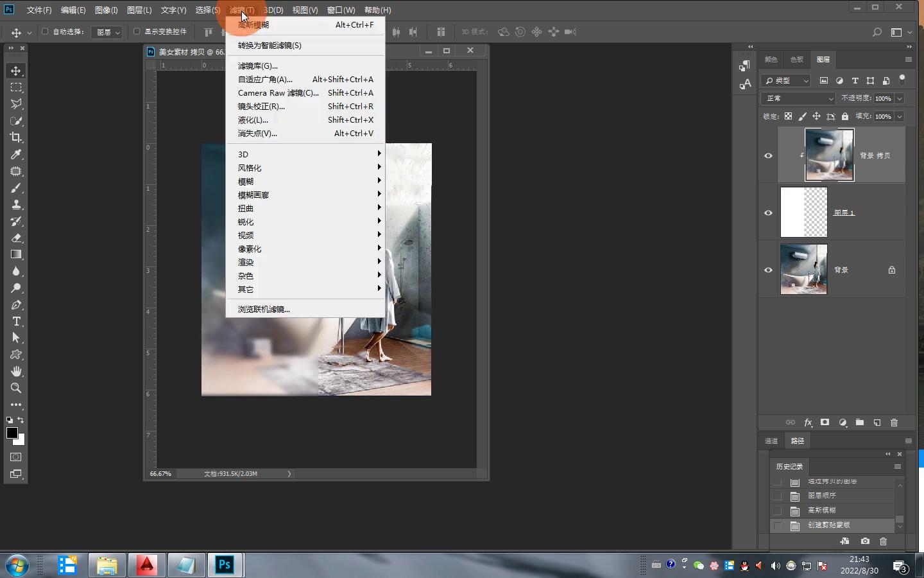Select the 高斯模糊 history state
924x578 pixels.
(x=822, y=510)
